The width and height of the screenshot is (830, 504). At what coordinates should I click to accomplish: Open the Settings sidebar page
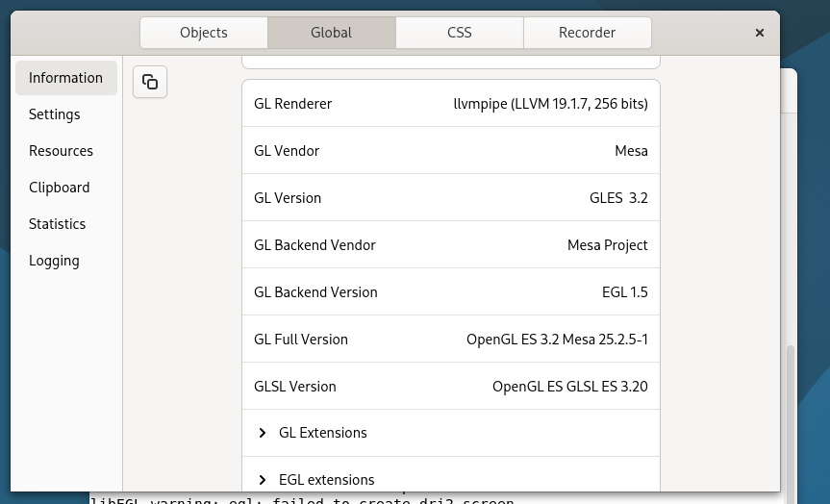pyautogui.click(x=55, y=114)
